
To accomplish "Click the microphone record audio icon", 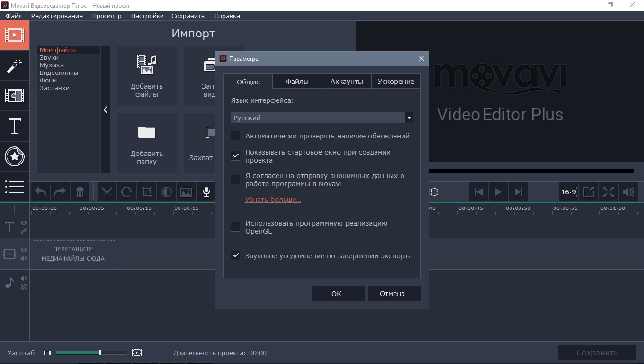I will 206,192.
